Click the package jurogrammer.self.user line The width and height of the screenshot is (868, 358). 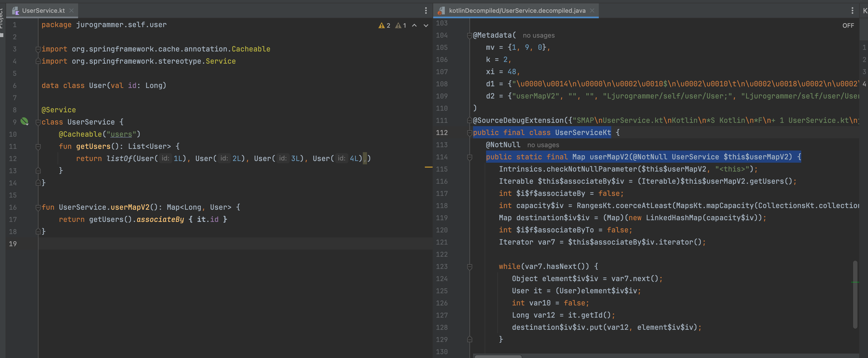pyautogui.click(x=104, y=25)
